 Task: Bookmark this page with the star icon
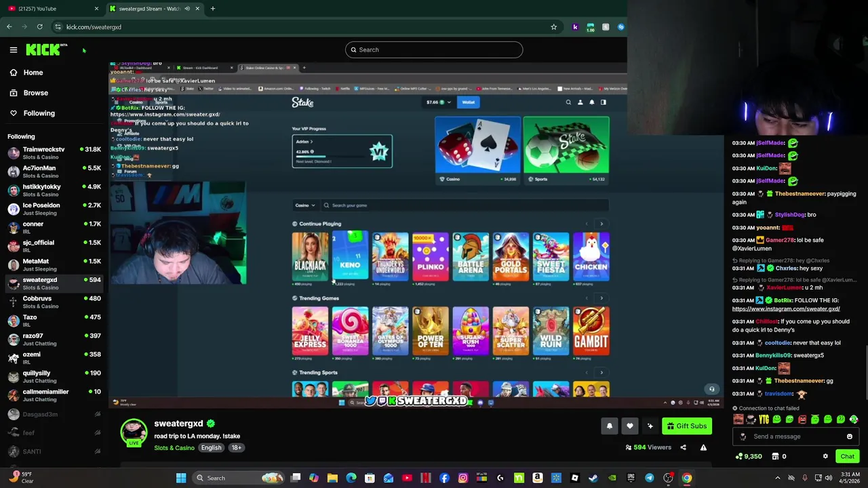[x=553, y=27]
